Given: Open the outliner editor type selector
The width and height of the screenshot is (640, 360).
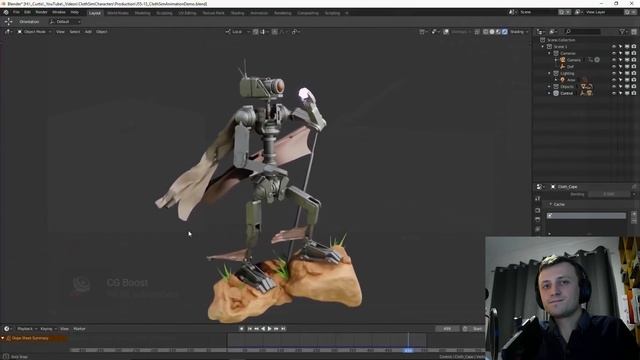Looking at the screenshot, I should (x=540, y=31).
